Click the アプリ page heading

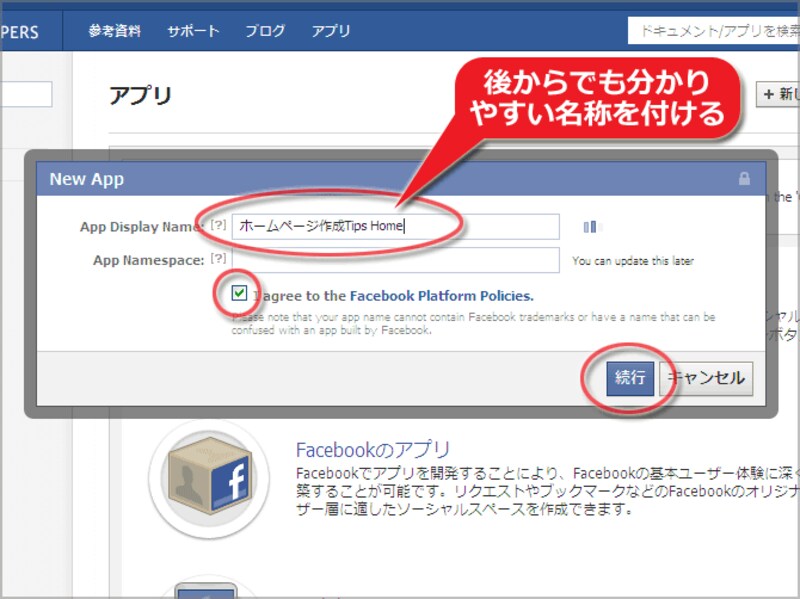click(x=140, y=95)
